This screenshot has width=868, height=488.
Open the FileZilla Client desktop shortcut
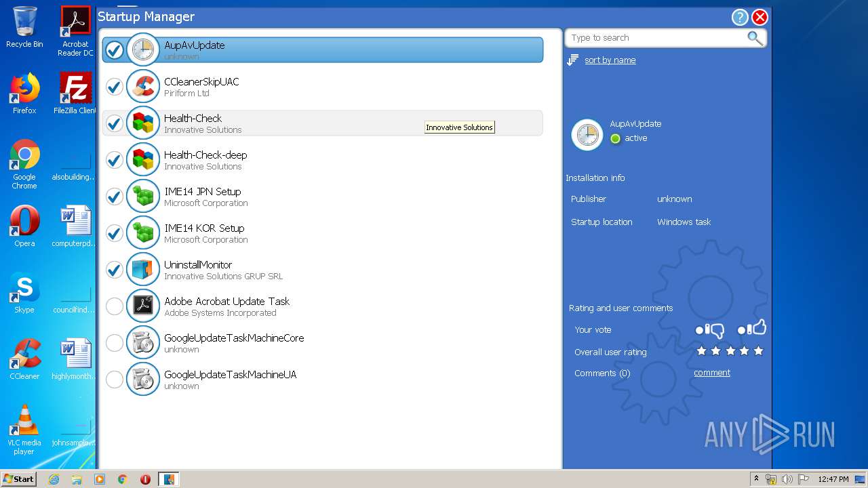click(75, 94)
